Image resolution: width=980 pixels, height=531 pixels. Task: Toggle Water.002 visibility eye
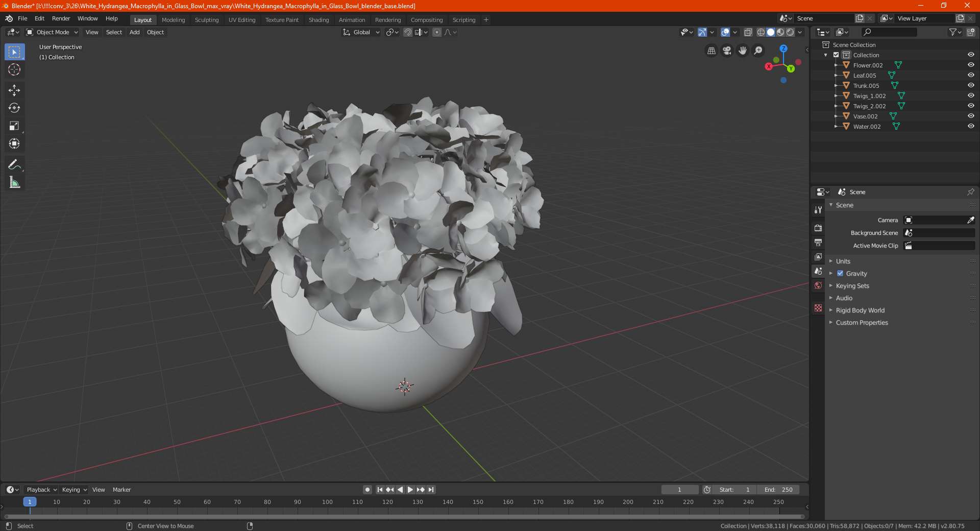point(971,126)
